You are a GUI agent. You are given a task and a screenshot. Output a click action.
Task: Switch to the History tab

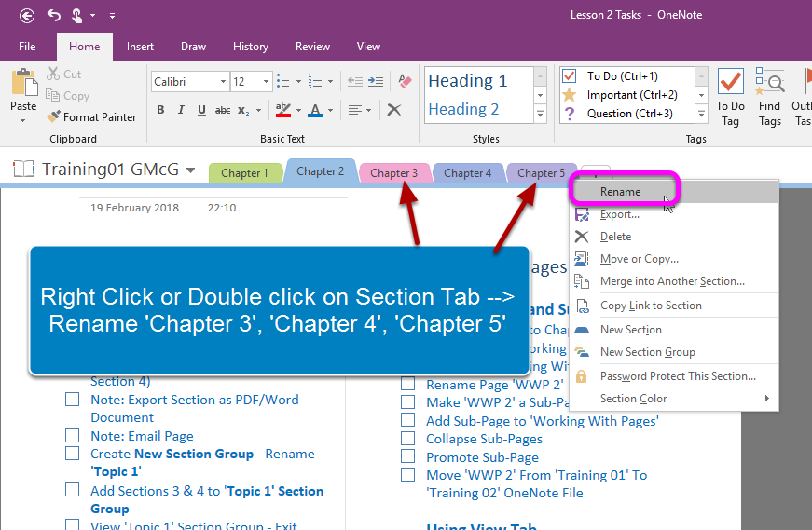[251, 47]
